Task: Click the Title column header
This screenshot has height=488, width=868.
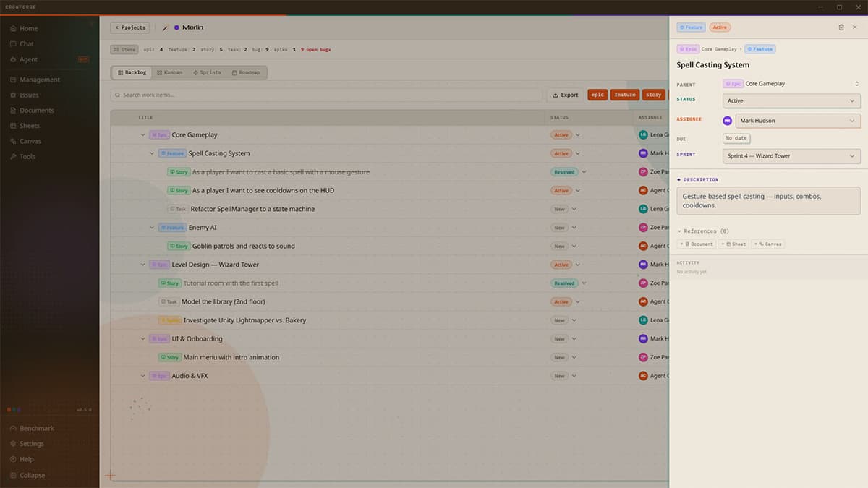Action: pyautogui.click(x=145, y=117)
